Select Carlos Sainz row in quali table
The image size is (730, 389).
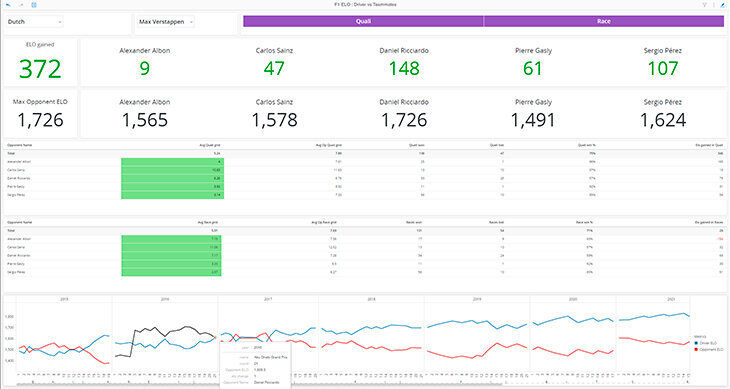click(x=365, y=170)
